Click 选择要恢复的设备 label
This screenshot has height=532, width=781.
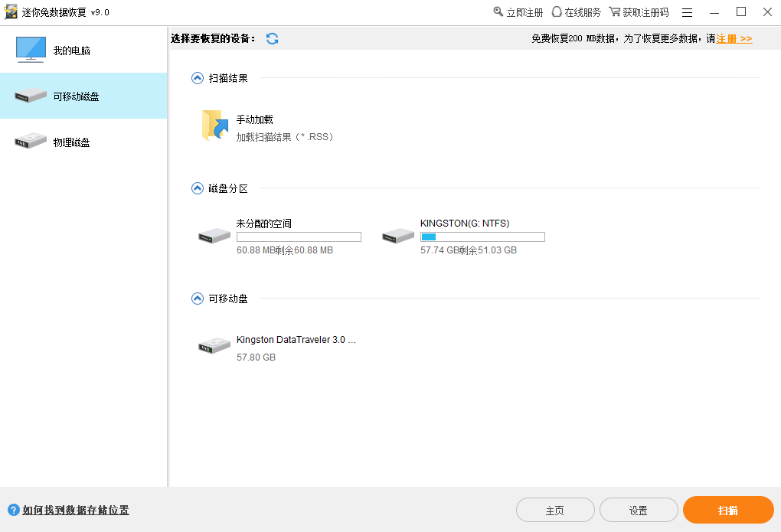[213, 38]
